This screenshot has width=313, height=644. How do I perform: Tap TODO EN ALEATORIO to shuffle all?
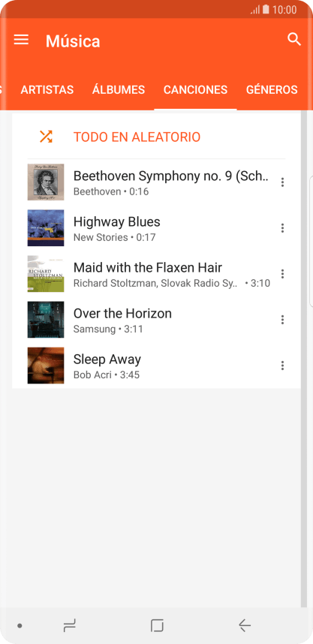tap(137, 137)
